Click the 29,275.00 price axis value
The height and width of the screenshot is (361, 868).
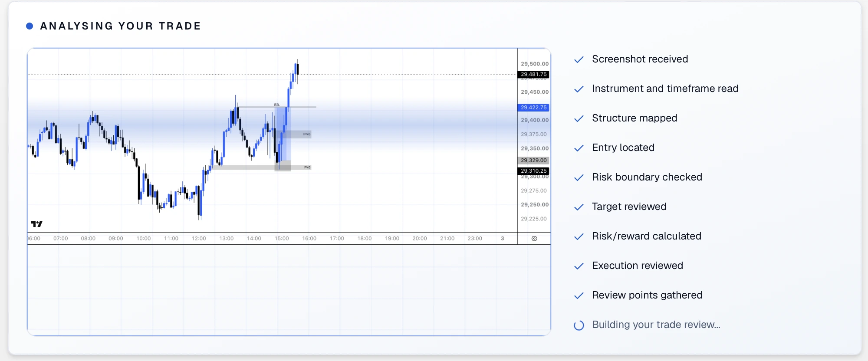[x=534, y=191]
